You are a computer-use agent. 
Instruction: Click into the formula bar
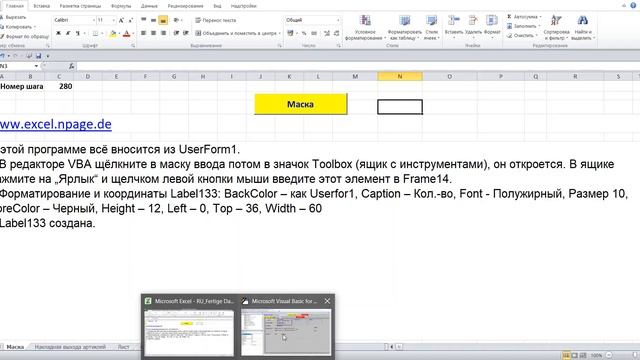click(358, 66)
